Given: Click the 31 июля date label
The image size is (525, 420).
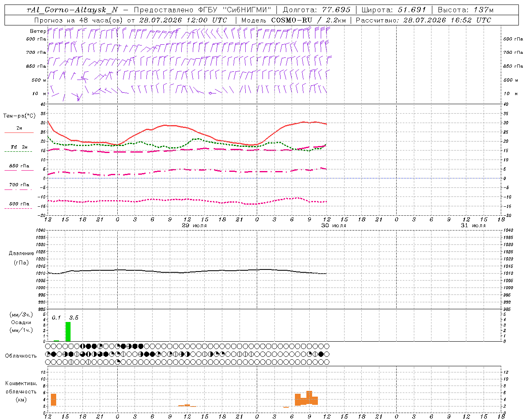Looking at the screenshot, I should coord(473,226).
